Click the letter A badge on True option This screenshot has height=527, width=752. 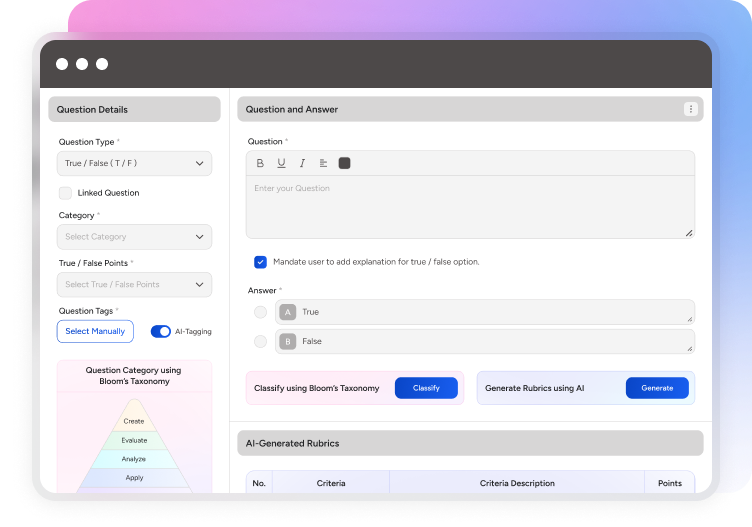[x=288, y=312]
